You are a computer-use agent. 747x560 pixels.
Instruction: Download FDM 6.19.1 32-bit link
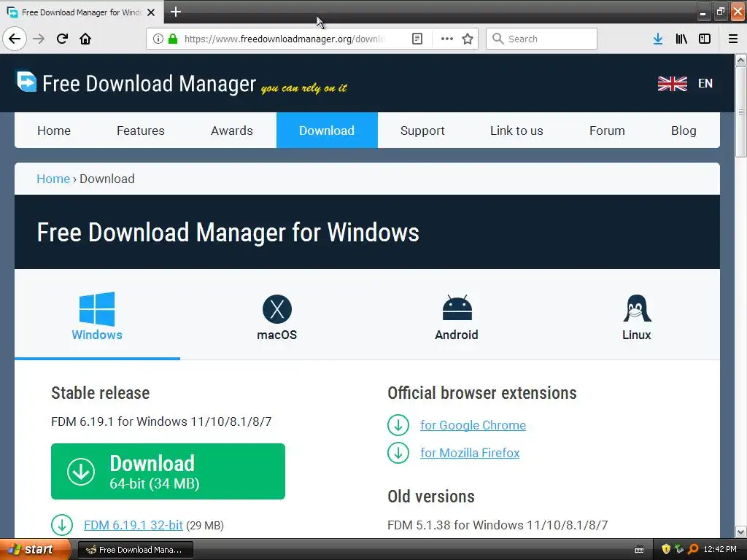133,525
